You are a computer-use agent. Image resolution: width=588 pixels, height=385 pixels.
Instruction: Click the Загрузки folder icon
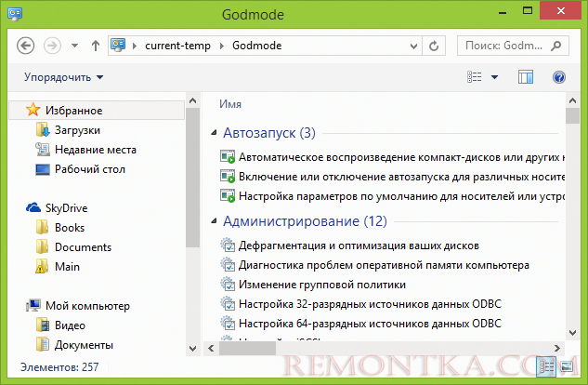pos(43,130)
